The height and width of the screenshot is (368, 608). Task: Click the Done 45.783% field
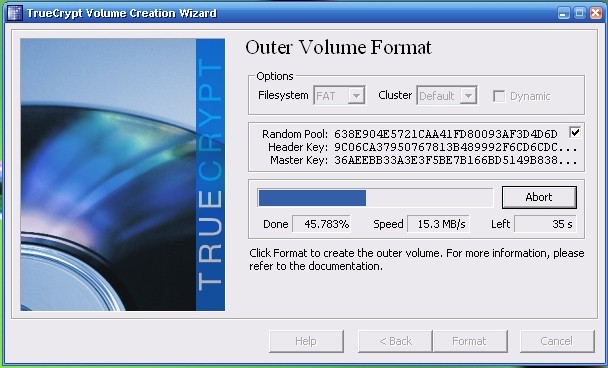click(321, 224)
